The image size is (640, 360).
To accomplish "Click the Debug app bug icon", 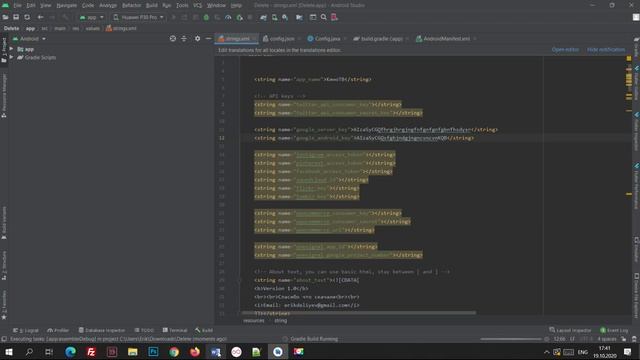I will pyautogui.click(x=206, y=17).
